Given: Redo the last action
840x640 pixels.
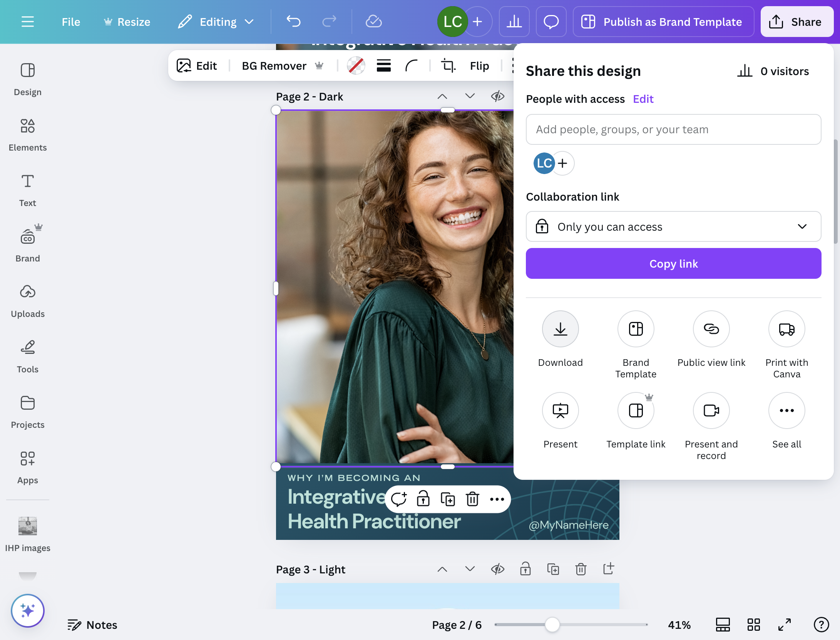Looking at the screenshot, I should 329,22.
